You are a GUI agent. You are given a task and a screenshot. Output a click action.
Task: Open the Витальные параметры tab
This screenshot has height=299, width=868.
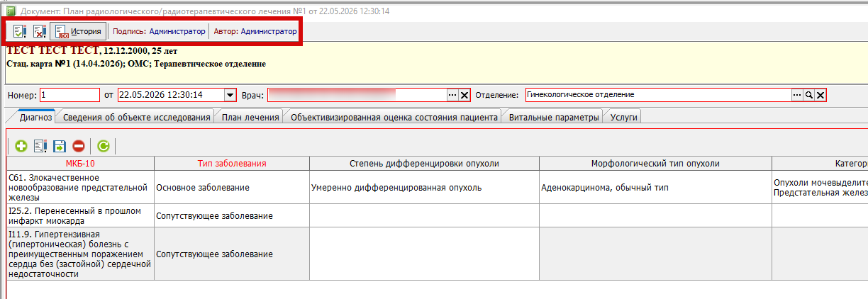tap(554, 118)
